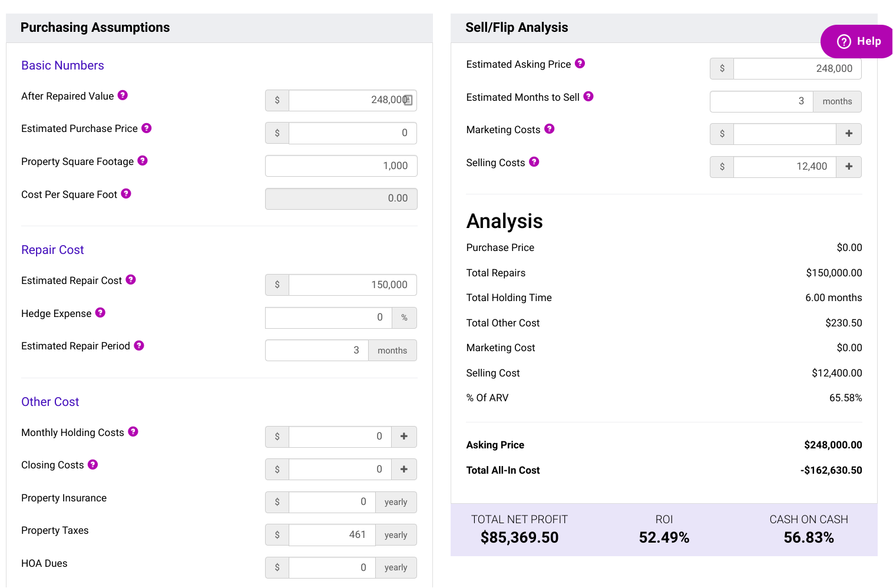This screenshot has height=588, width=893.
Task: Click the yearly label beside Property Insurance
Action: pos(396,502)
